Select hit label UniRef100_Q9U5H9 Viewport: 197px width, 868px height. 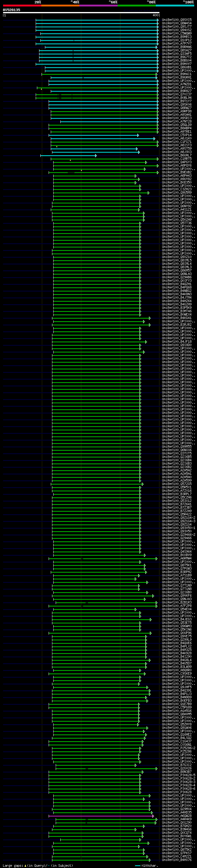(x=177, y=193)
